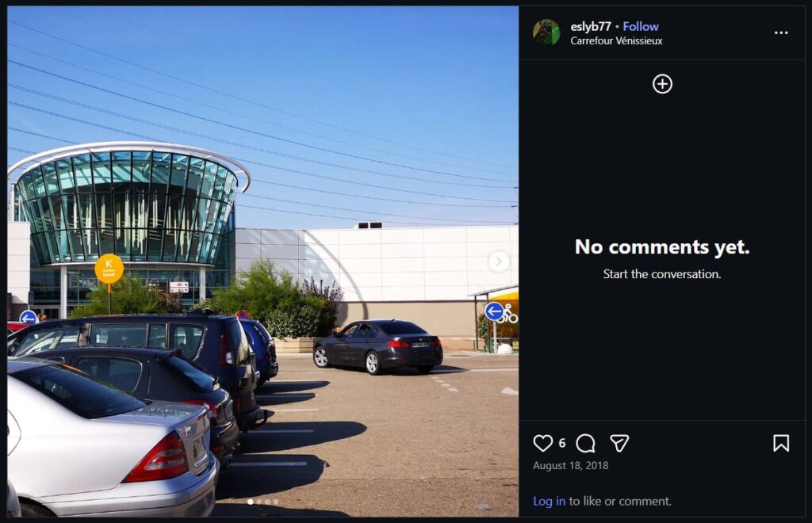
Task: Open the eslyb77 username link
Action: click(590, 26)
